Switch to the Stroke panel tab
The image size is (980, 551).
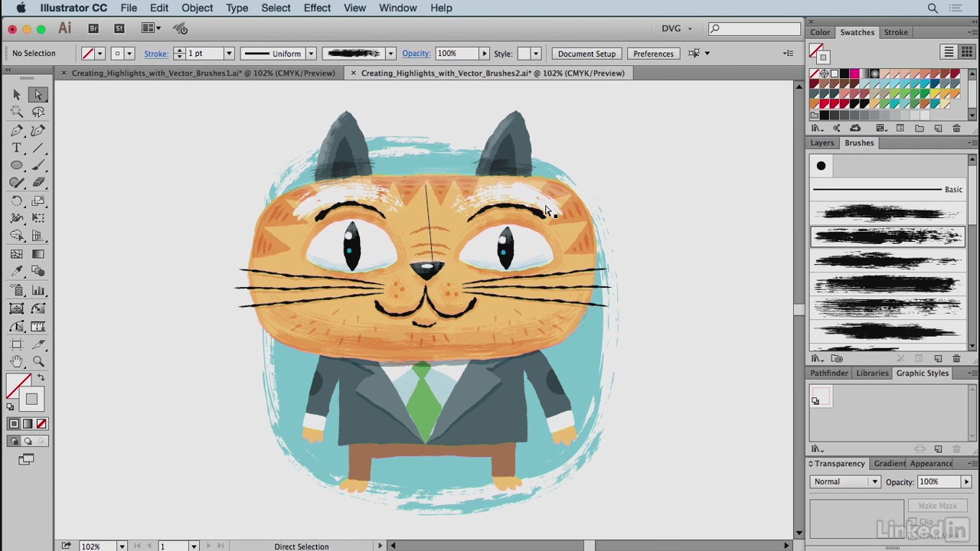(x=896, y=32)
